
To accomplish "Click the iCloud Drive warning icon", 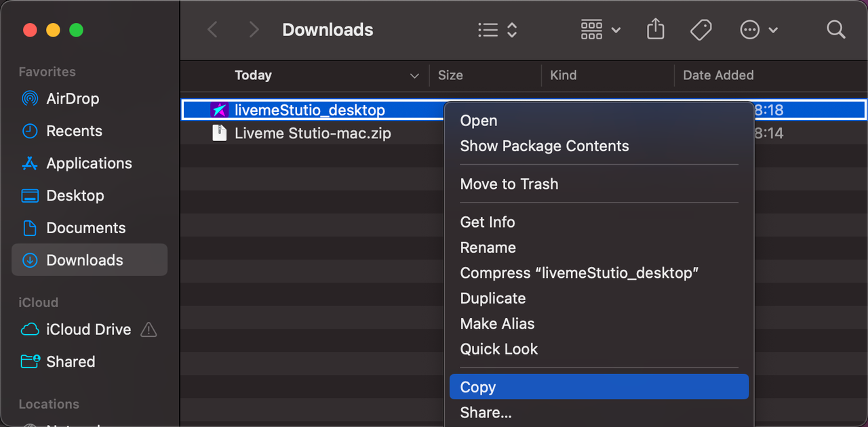I will coord(148,330).
